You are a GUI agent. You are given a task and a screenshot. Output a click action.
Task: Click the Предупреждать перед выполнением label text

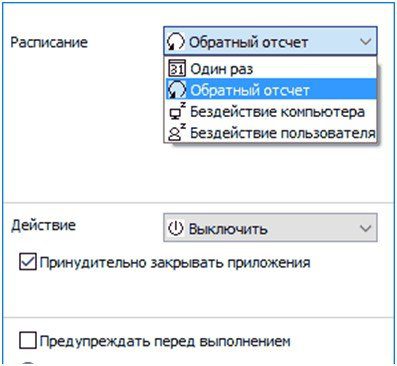pyautogui.click(x=165, y=341)
